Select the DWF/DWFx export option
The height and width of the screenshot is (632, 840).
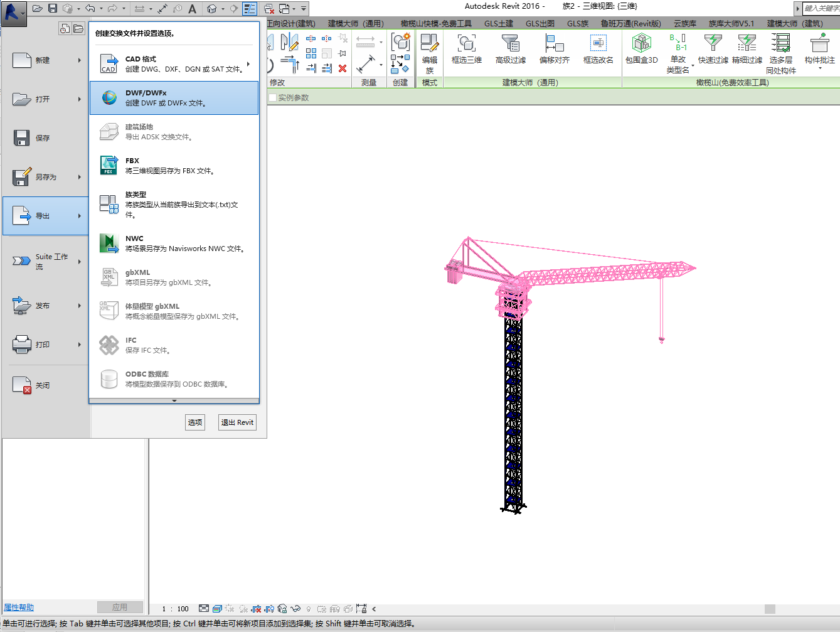[x=174, y=98]
